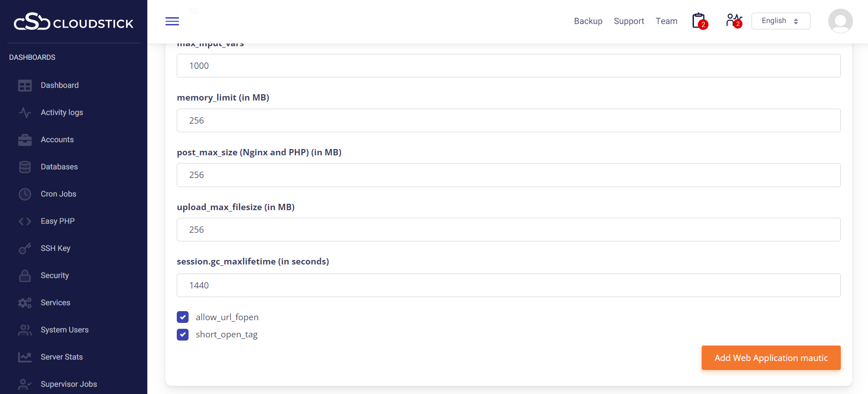
Task: Open Easy PHP from sidebar
Action: (58, 221)
